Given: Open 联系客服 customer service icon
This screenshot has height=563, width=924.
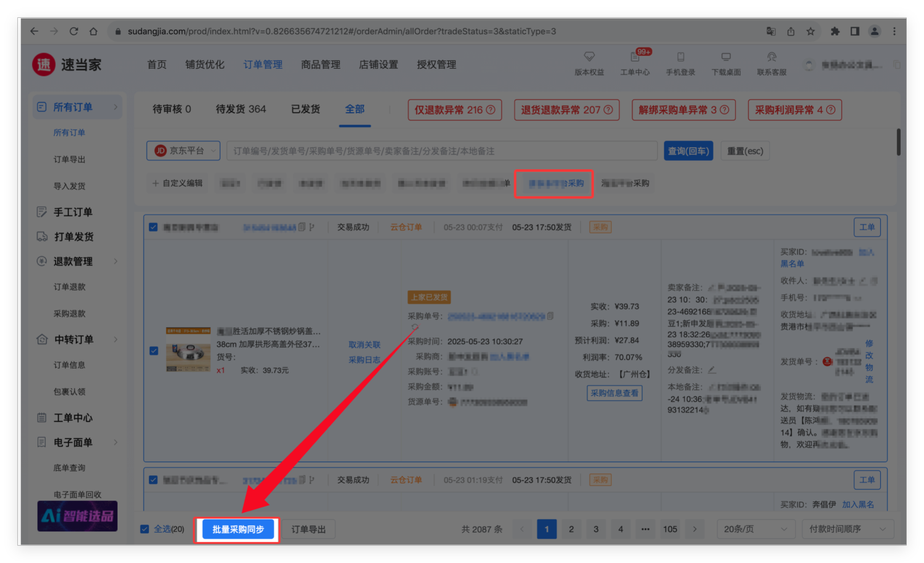Looking at the screenshot, I should click(x=771, y=57).
